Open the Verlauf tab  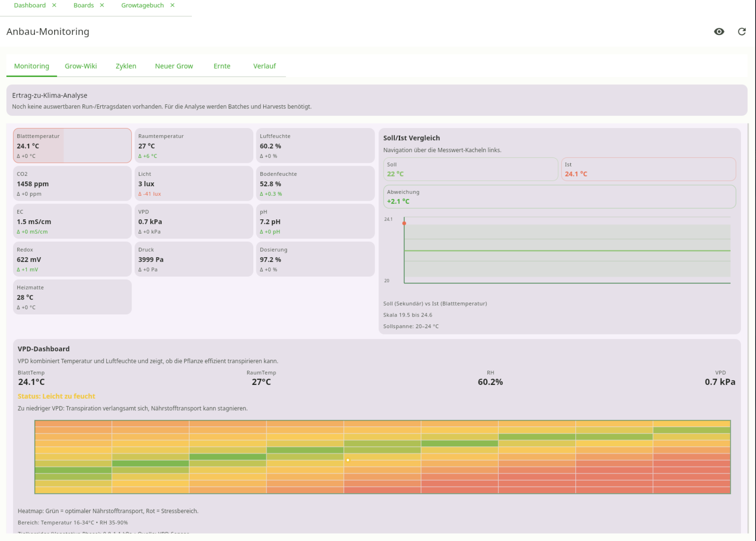pyautogui.click(x=264, y=66)
